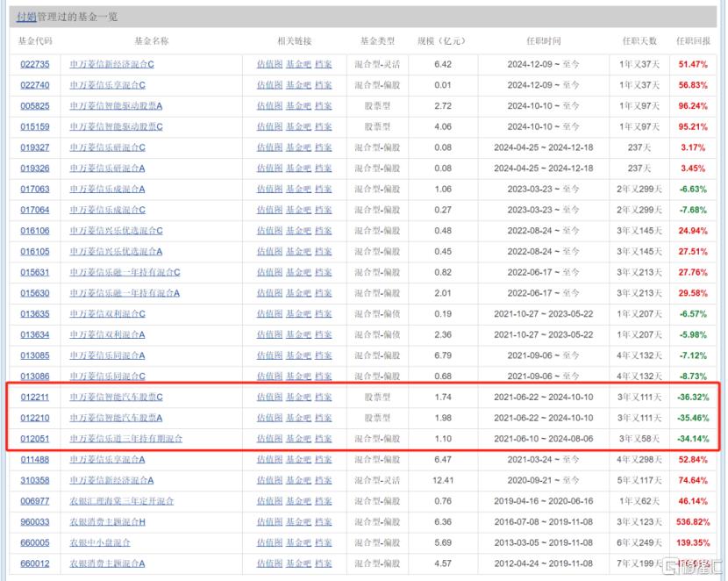728x581 pixels.
Task: Open fund code 013635
Action: tap(35, 314)
